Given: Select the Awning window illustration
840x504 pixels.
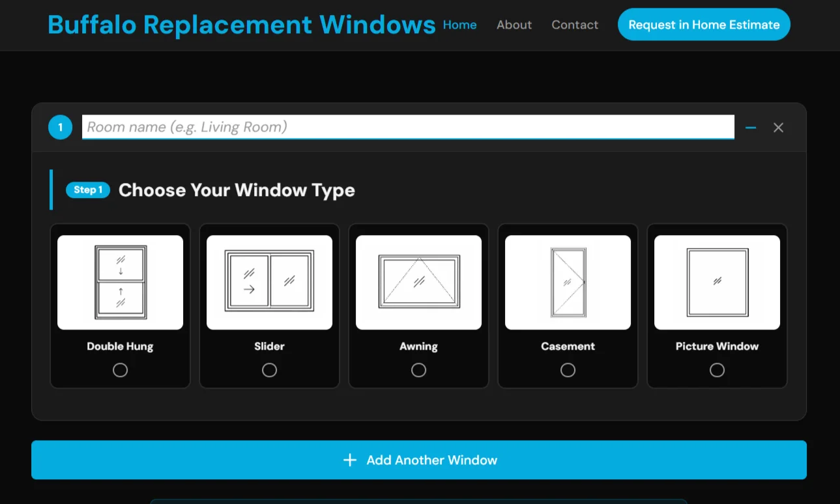Looking at the screenshot, I should pos(418,283).
